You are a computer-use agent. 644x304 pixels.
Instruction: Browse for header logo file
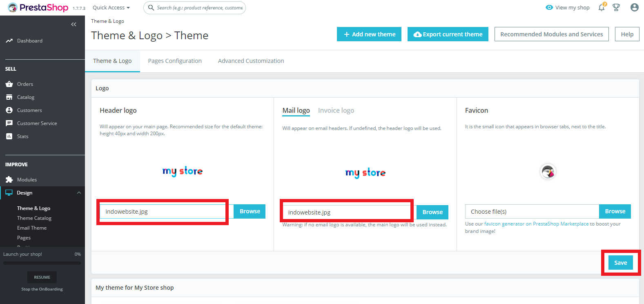pos(250,211)
